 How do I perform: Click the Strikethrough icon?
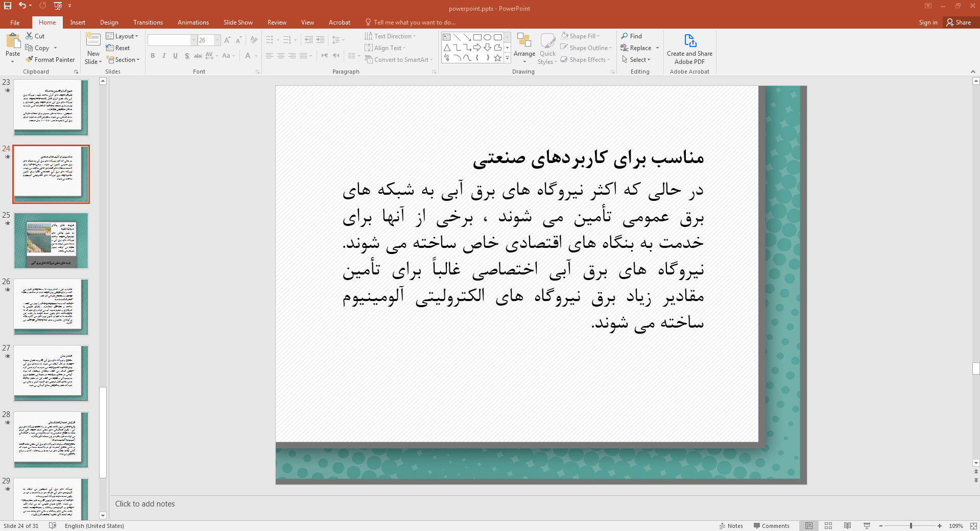click(x=198, y=56)
